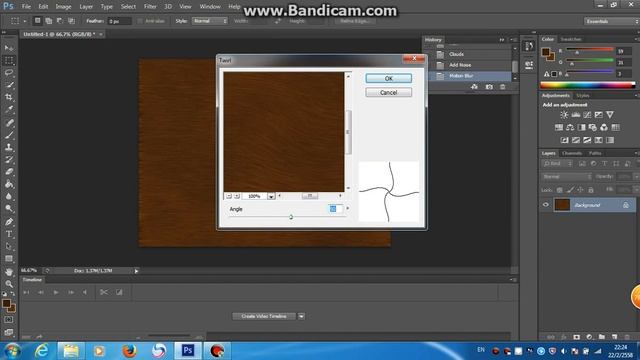The width and height of the screenshot is (640, 360).
Task: Select the Lasso tool
Action: [9, 73]
